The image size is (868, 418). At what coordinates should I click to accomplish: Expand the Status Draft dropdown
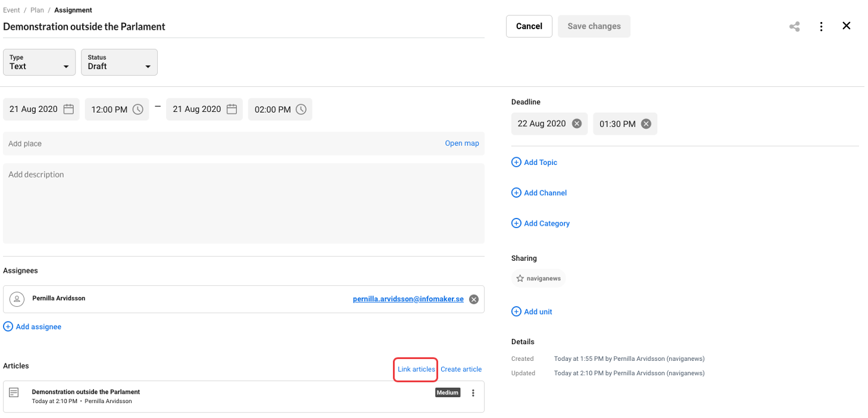[119, 63]
